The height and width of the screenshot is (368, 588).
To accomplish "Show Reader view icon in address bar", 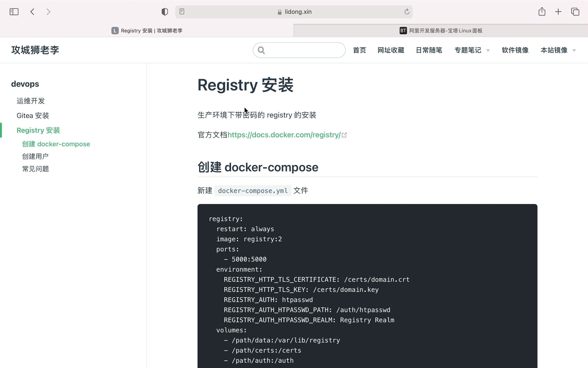I will click(182, 11).
